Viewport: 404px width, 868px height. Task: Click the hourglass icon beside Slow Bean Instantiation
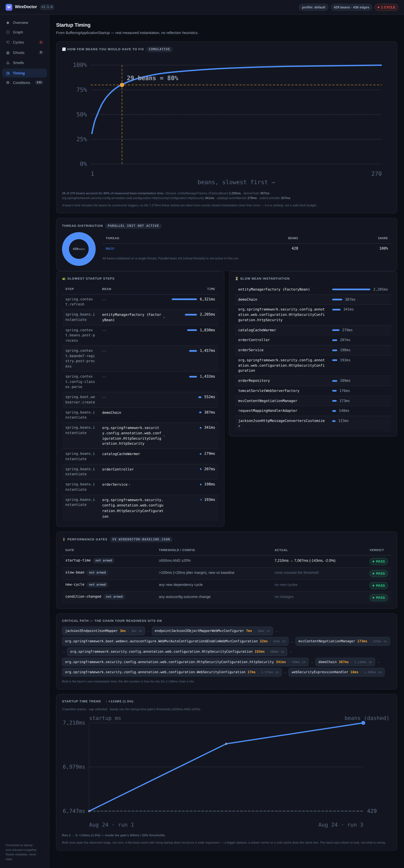(237, 279)
